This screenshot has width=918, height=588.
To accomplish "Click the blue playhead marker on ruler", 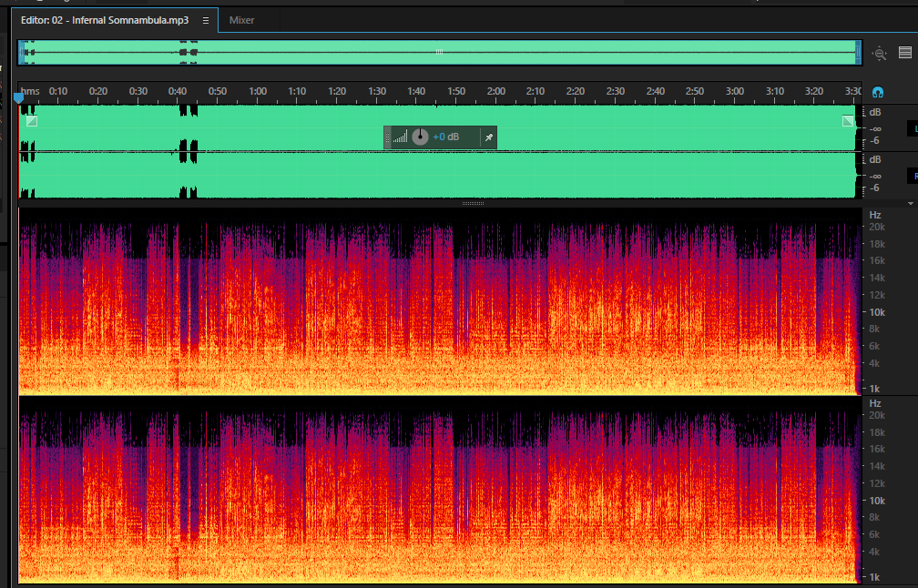I will pos(19,98).
